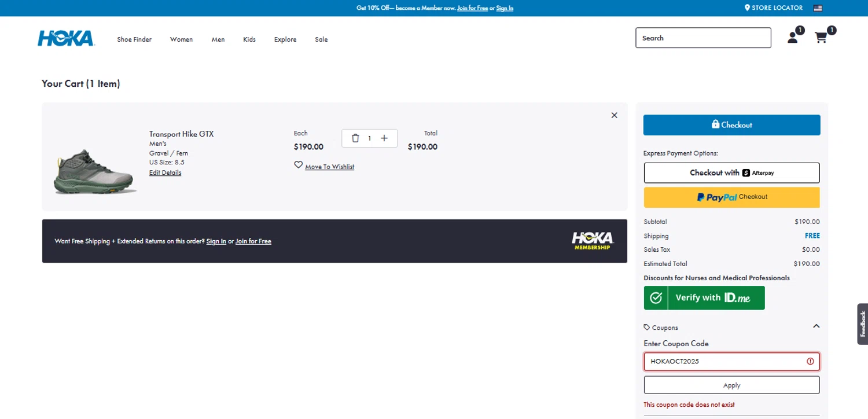Click Sign In in top banner
Viewport: 868px width, 419px height.
(505, 8)
